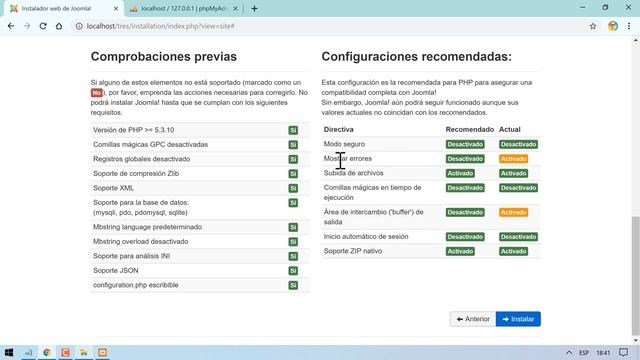This screenshot has width=640, height=360.
Task: Click the page vertical scrollbar thumb
Action: tap(636, 276)
